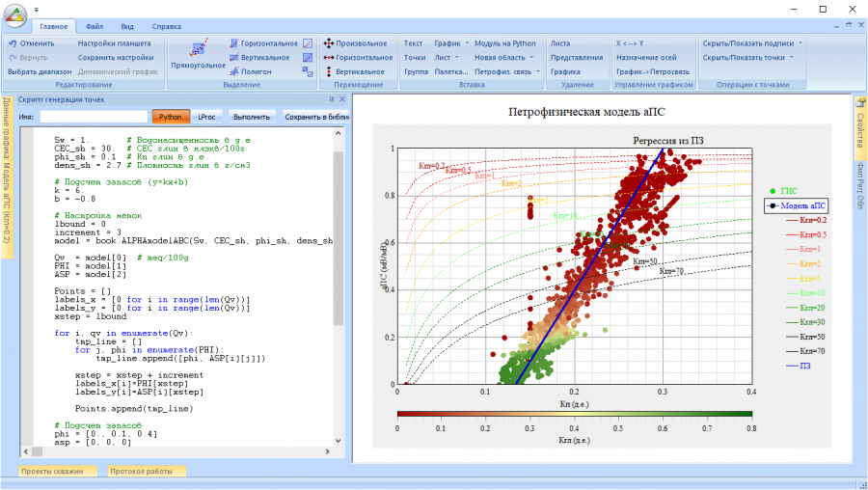Open the Проекты скважин bottom tab
The height and width of the screenshot is (490, 868).
57,471
